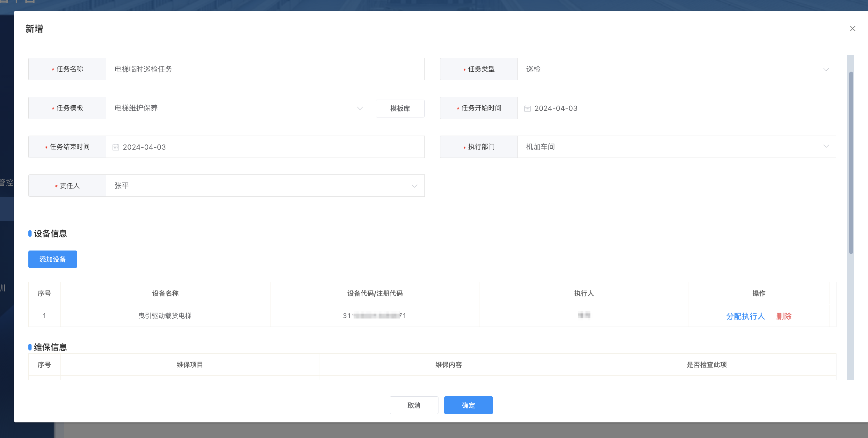Click the red 删除 link

(784, 316)
